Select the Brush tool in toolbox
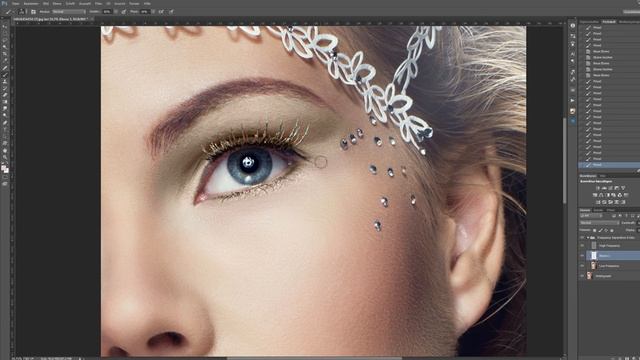This screenshot has height=360, width=640. [6, 74]
